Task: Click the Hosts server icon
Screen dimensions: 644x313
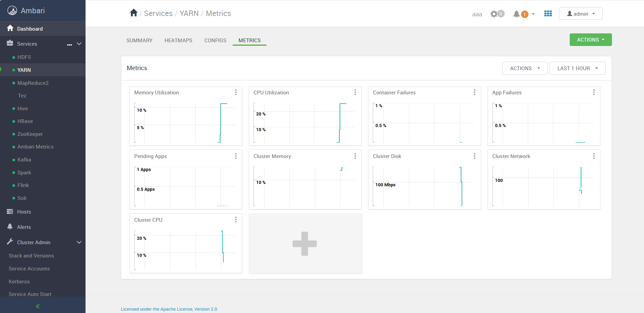Action: (x=10, y=212)
